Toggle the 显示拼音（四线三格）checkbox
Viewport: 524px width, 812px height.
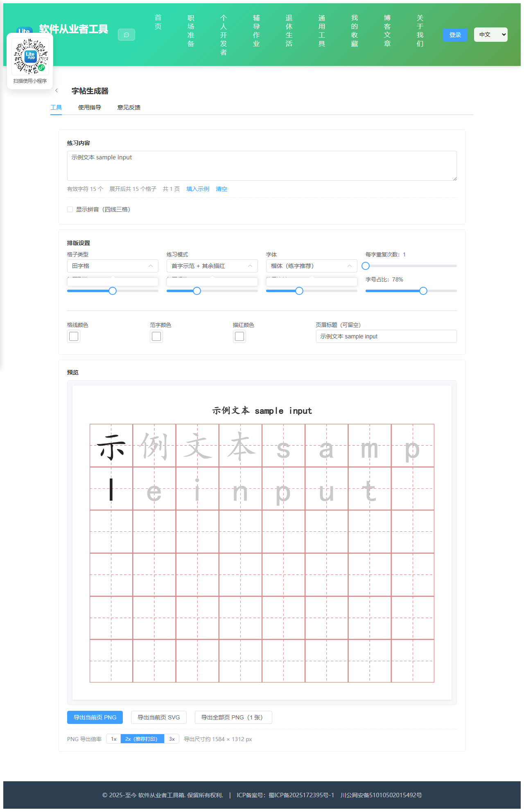coord(70,209)
